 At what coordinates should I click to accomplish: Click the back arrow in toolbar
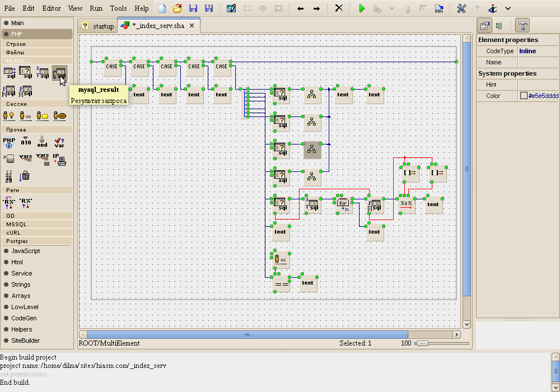[301, 8]
